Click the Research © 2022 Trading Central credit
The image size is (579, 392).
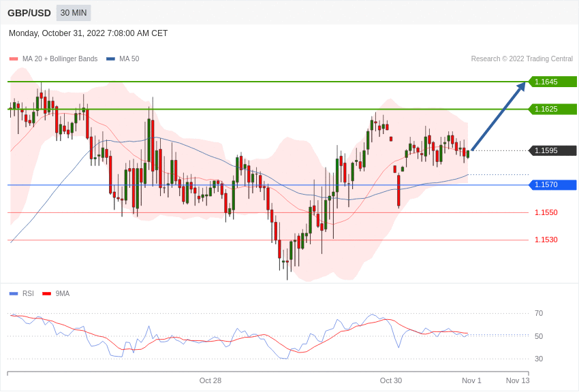[522, 59]
